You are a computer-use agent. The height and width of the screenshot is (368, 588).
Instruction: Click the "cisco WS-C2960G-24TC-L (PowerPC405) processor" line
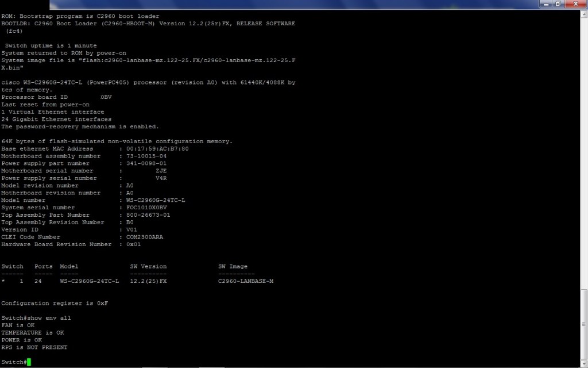point(148,83)
